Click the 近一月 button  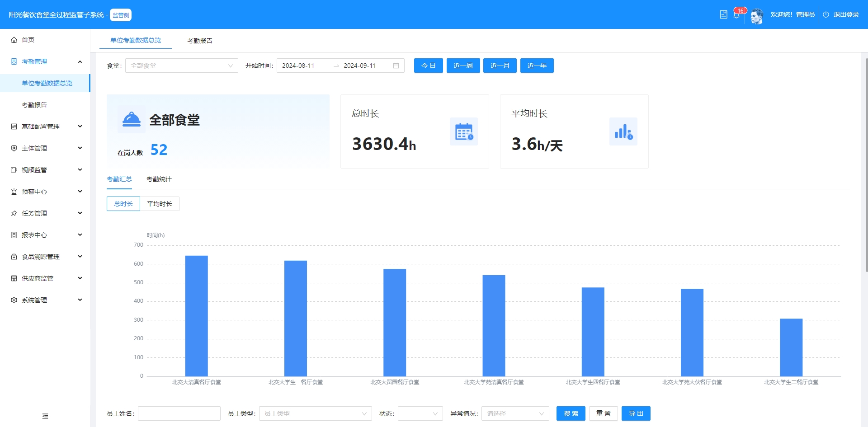pyautogui.click(x=500, y=66)
